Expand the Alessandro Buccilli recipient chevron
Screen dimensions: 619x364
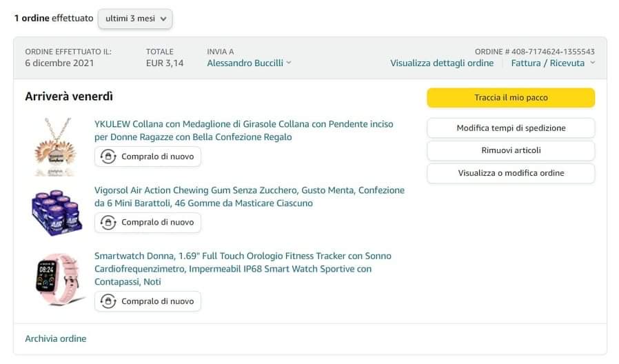(x=289, y=63)
